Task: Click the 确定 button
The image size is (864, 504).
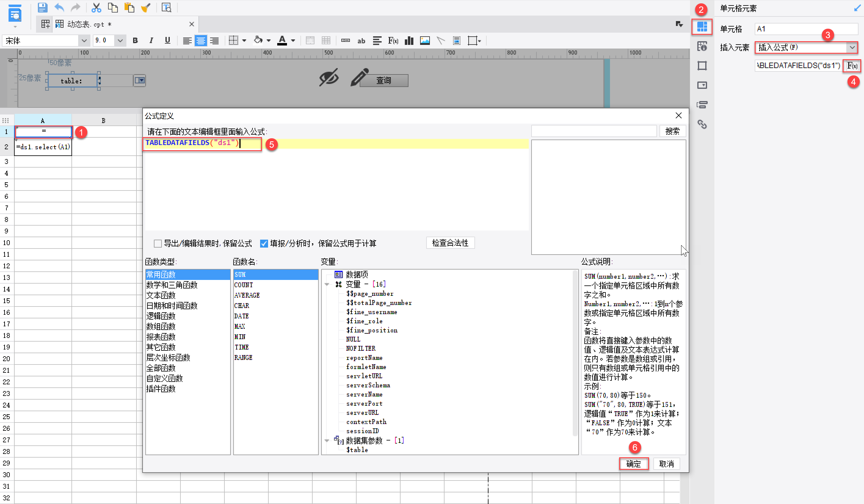Action: click(633, 463)
